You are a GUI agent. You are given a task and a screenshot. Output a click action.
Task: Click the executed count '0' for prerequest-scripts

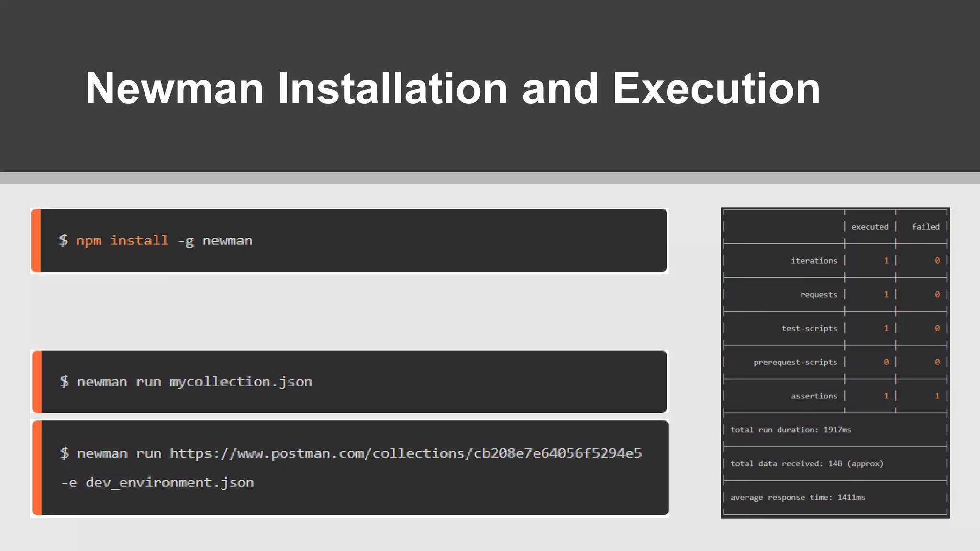click(886, 362)
